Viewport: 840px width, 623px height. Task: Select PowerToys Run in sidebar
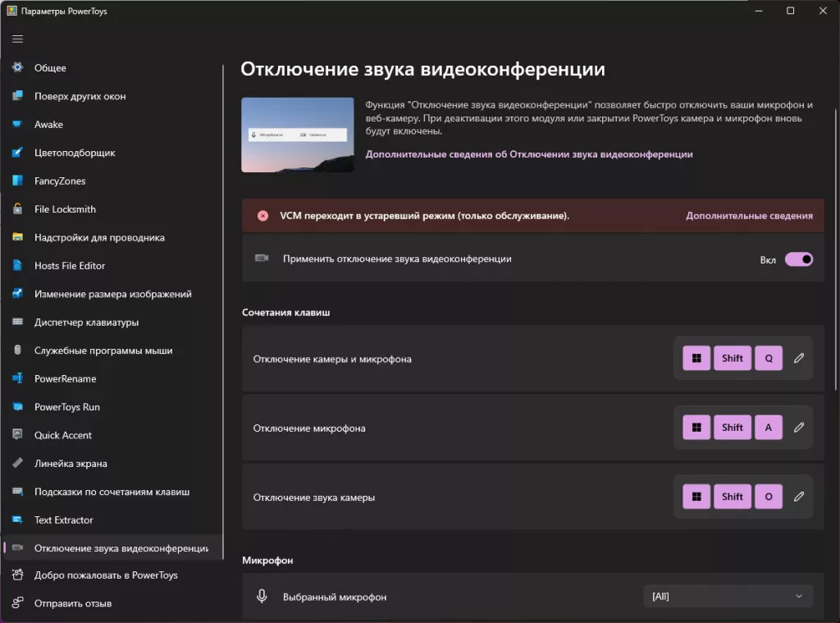point(112,407)
